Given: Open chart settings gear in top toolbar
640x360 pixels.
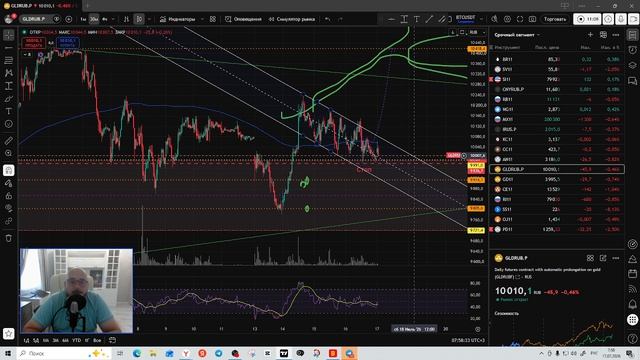Looking at the screenshot, I should coord(507,19).
